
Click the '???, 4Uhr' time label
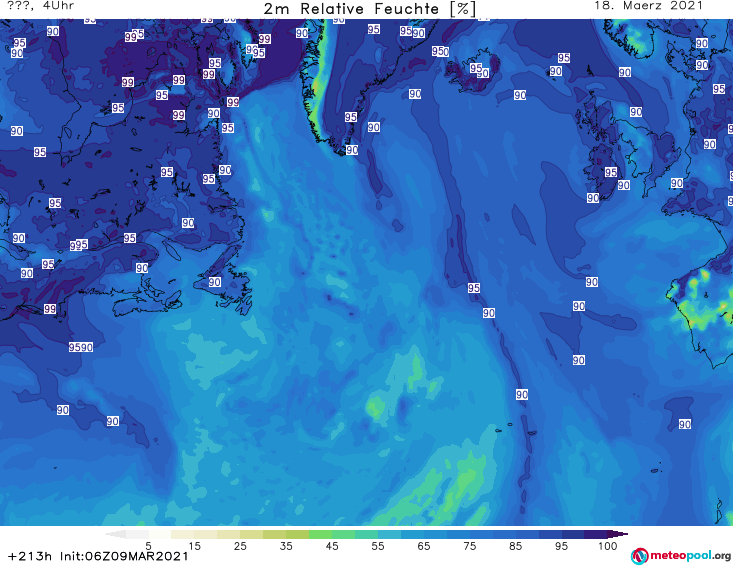(x=41, y=6)
